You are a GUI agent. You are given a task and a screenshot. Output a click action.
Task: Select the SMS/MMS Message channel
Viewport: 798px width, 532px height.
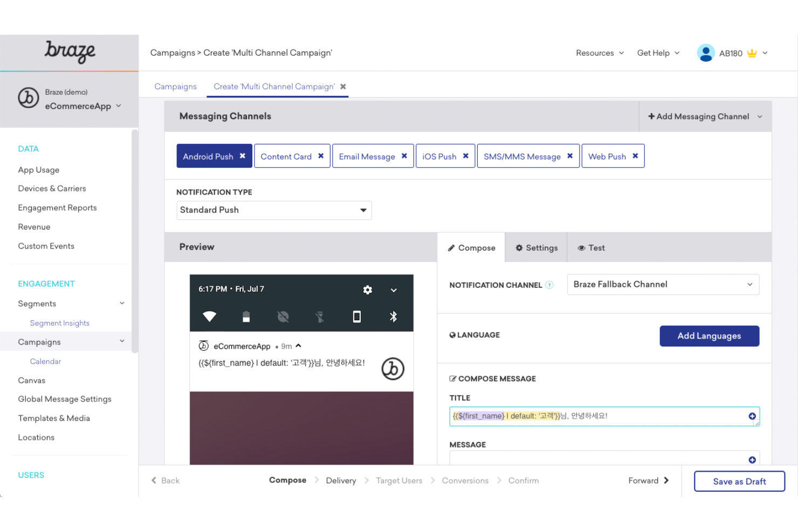[522, 156]
